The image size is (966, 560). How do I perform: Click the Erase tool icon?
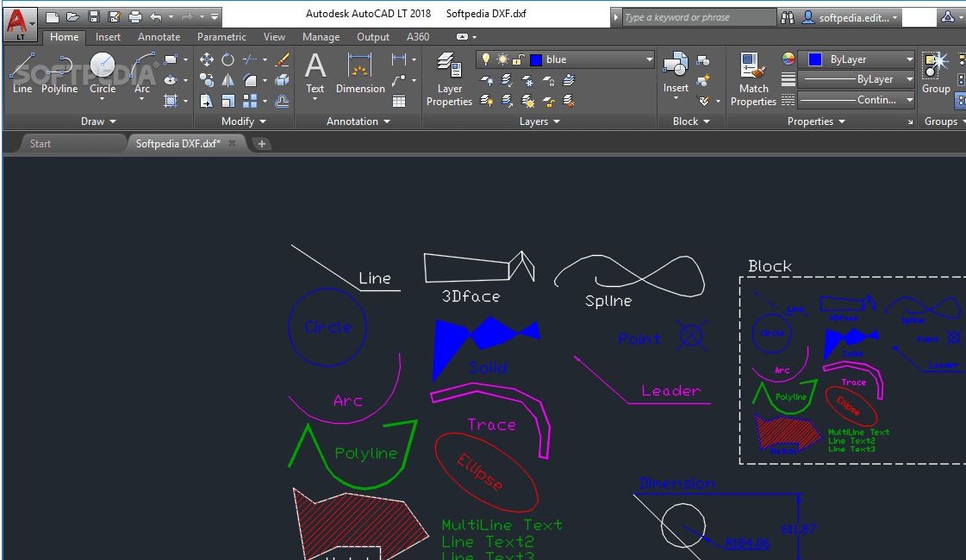point(282,59)
